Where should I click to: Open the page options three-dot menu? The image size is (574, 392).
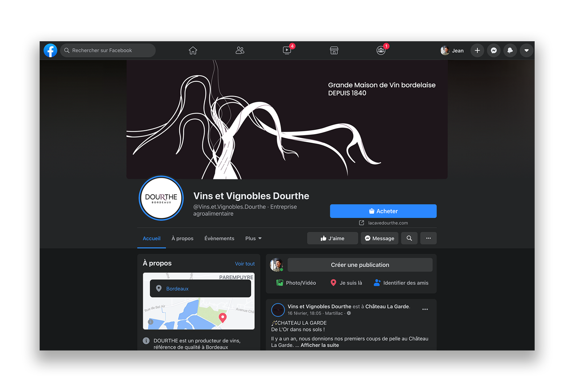[x=428, y=238]
